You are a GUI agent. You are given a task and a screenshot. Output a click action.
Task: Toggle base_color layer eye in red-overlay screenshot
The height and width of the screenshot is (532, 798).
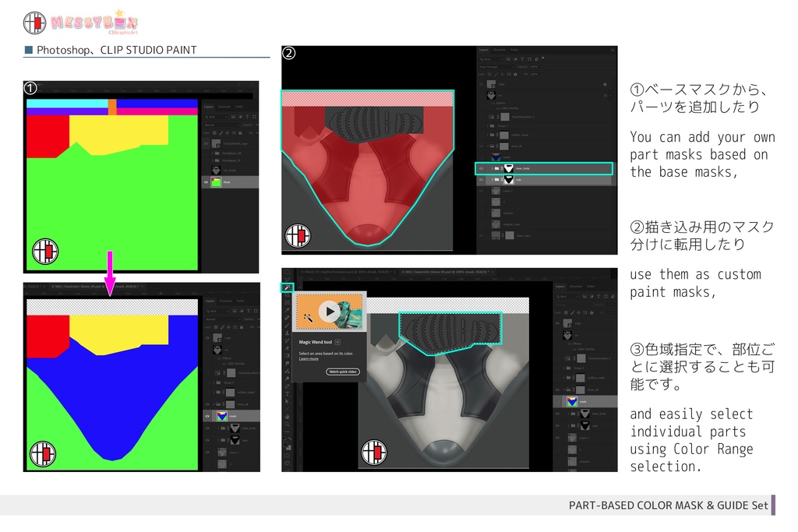[481, 235]
